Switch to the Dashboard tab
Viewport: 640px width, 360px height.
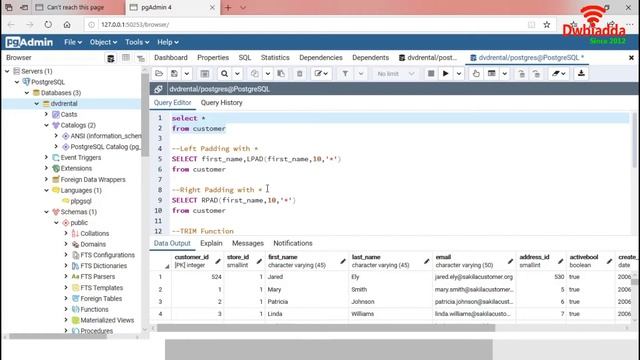pyautogui.click(x=171, y=58)
